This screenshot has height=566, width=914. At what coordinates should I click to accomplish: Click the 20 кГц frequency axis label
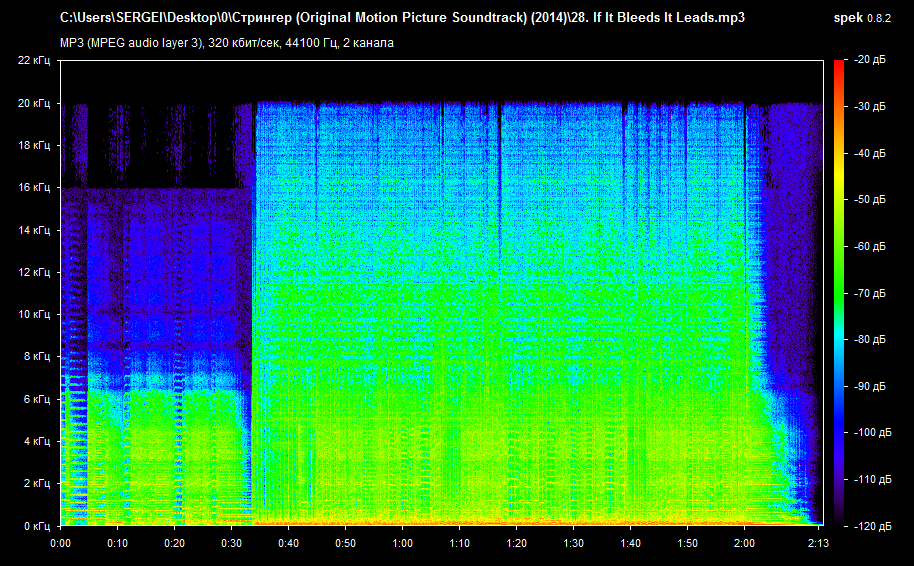tap(34, 103)
